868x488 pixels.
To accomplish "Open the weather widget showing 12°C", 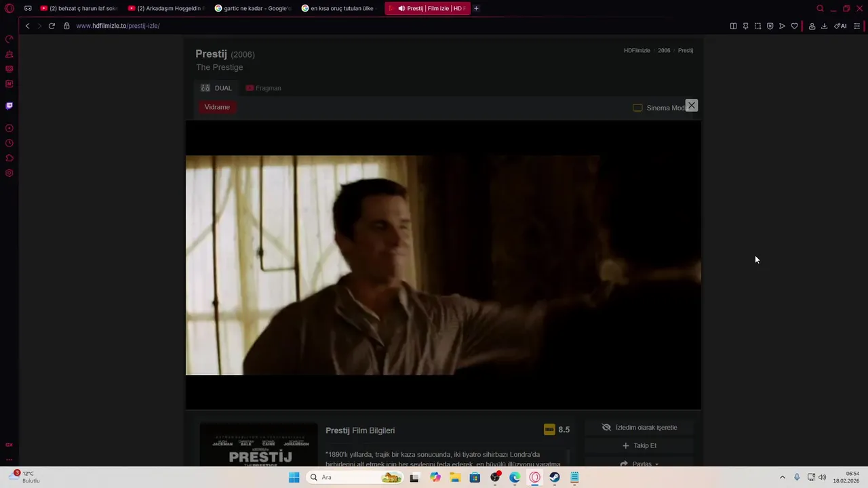I will (x=24, y=477).
